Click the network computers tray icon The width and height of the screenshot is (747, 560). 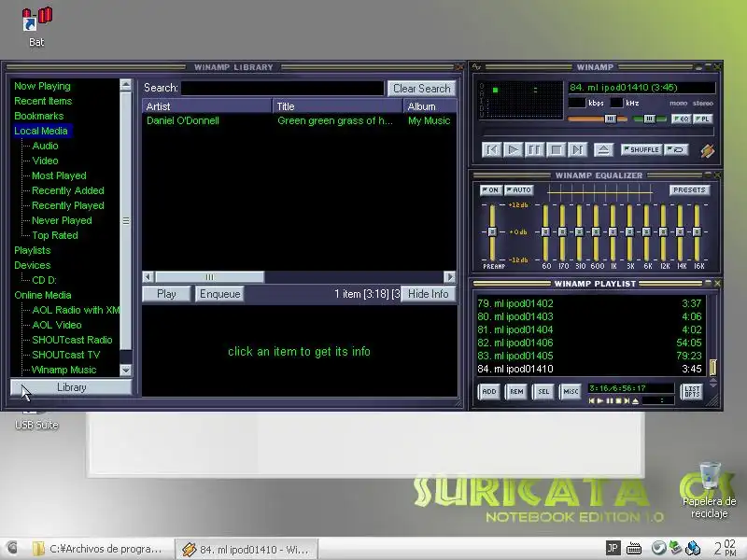point(693,548)
